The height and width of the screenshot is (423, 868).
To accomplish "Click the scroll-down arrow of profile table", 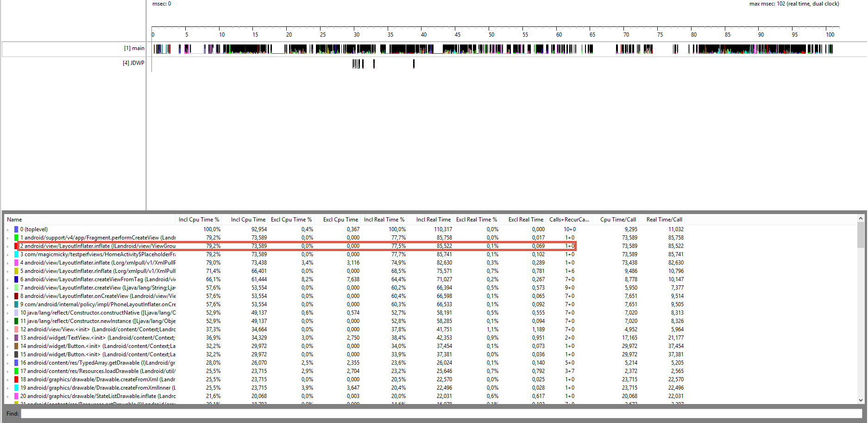I will tap(861, 400).
